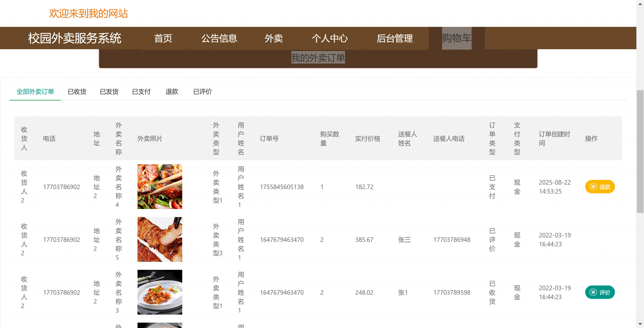Open the plated dish photo of 外卖名称3
Image resolution: width=644 pixels, height=328 pixels.
[x=160, y=292]
